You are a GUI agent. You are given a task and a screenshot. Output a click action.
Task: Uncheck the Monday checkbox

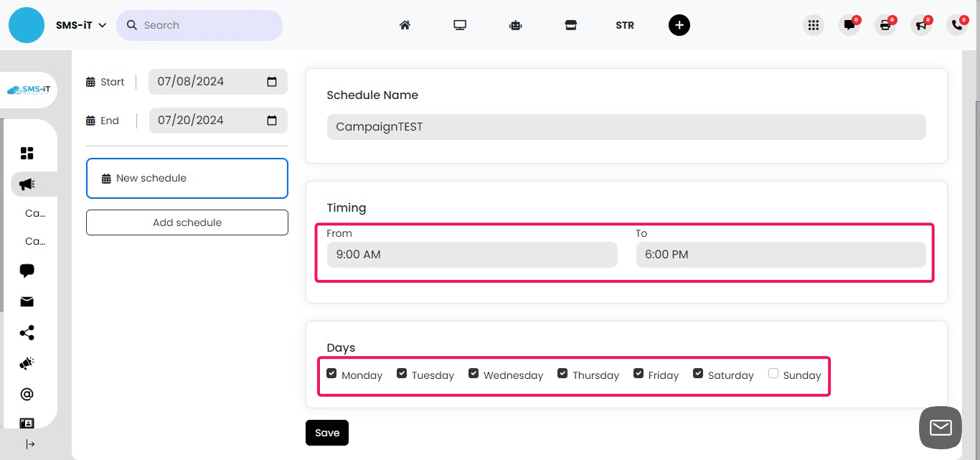pyautogui.click(x=331, y=372)
